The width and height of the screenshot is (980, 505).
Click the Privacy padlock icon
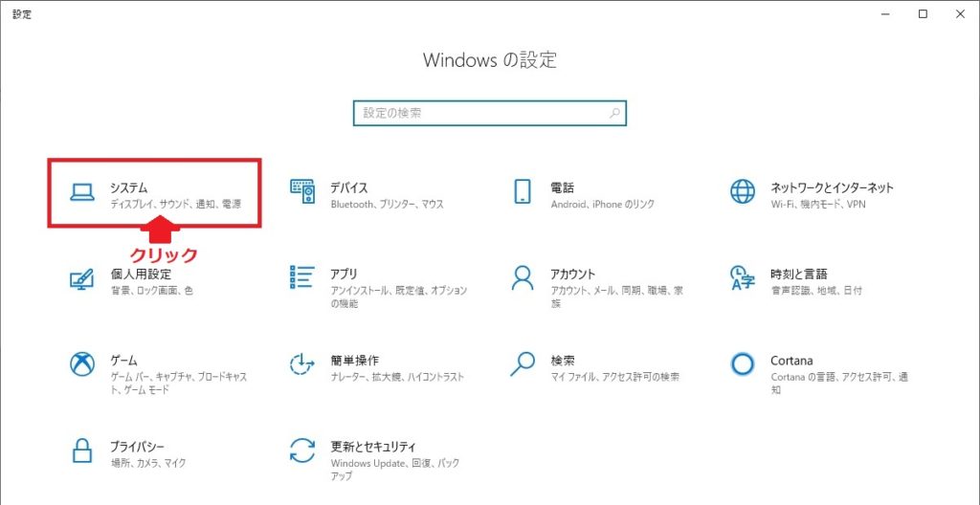coord(82,450)
